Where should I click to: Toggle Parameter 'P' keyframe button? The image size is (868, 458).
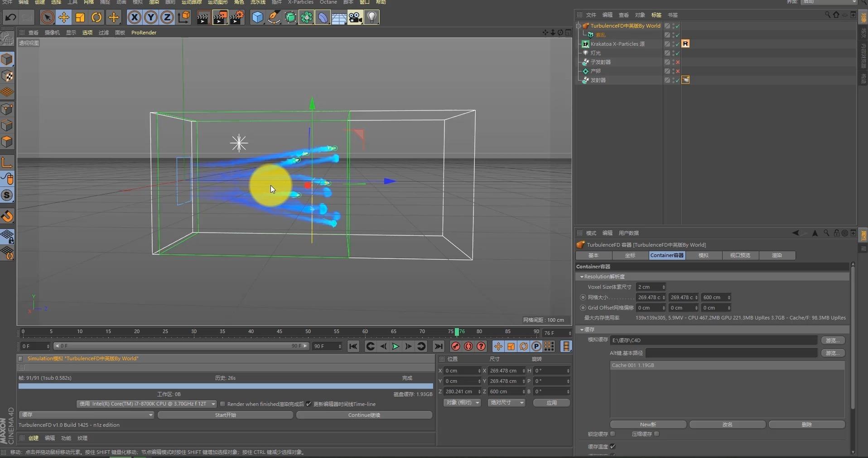(536, 346)
